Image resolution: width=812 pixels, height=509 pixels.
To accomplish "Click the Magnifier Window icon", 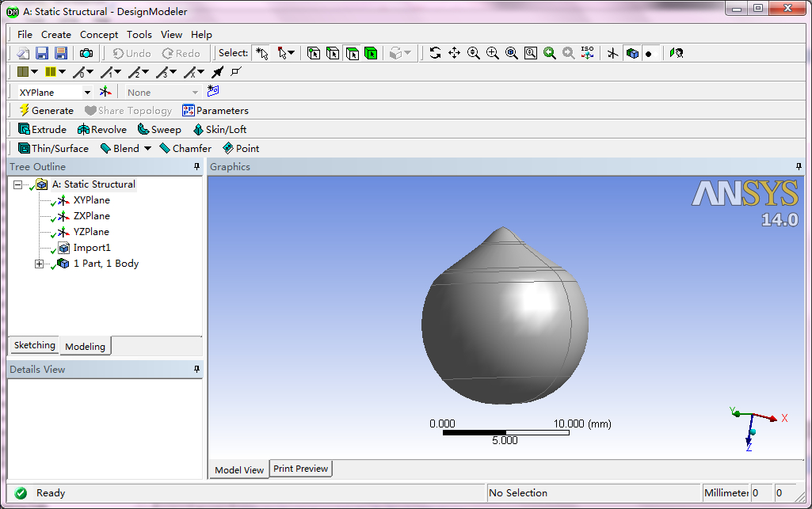I will 531,53.
